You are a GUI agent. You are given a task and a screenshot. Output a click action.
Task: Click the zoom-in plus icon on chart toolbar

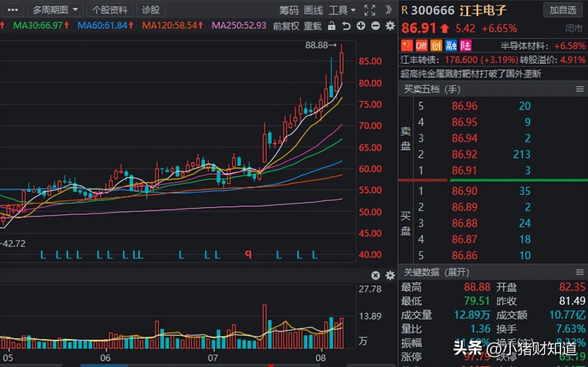point(361,26)
